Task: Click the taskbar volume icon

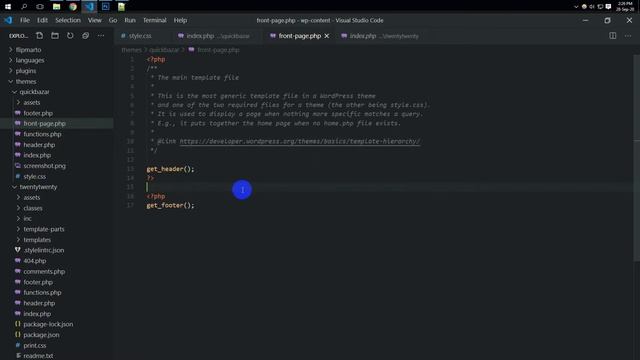Action: tap(592, 7)
